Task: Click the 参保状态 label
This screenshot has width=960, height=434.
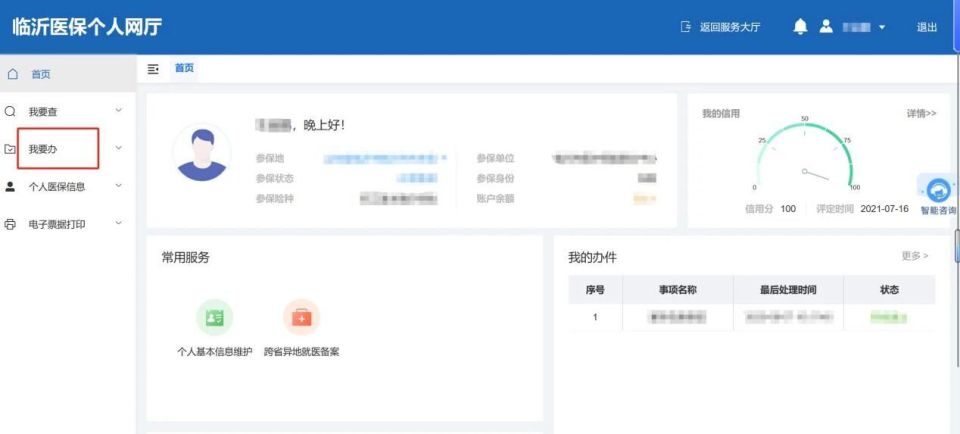Action: (275, 178)
